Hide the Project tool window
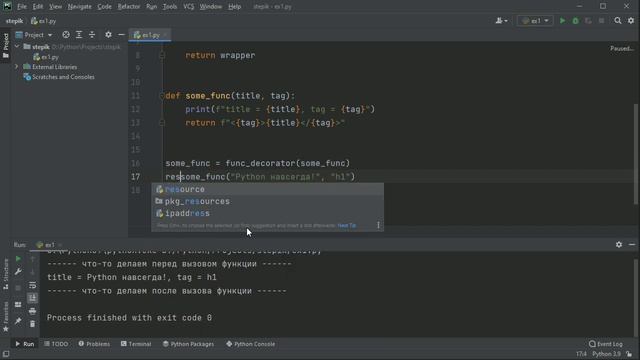Screen dimensions: 640x360 pyautogui.click(x=121, y=35)
